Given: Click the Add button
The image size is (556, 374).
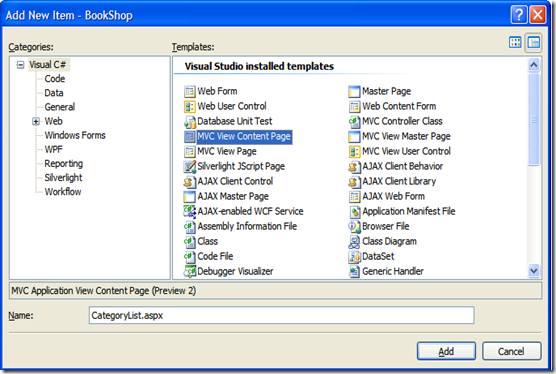Looking at the screenshot, I should [446, 351].
